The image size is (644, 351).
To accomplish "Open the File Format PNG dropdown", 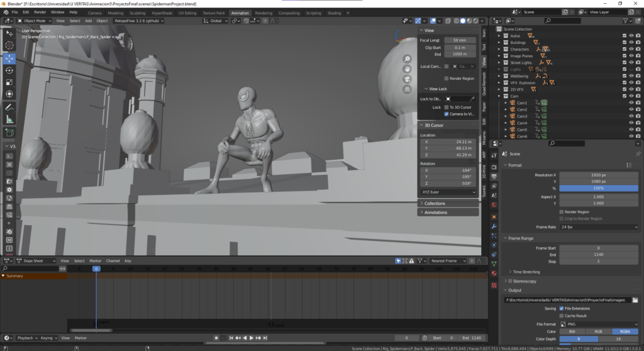I will click(x=599, y=325).
